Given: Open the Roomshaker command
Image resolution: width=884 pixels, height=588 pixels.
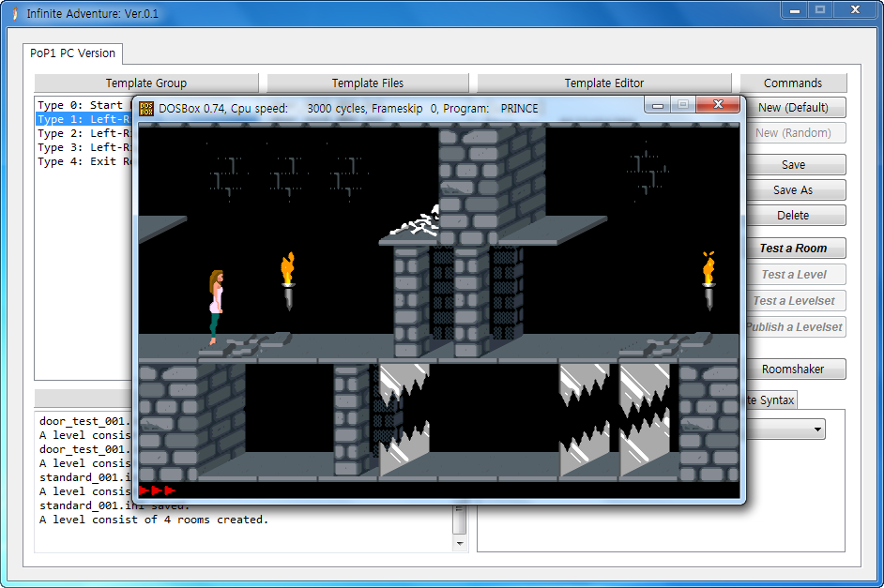Looking at the screenshot, I should click(x=793, y=369).
